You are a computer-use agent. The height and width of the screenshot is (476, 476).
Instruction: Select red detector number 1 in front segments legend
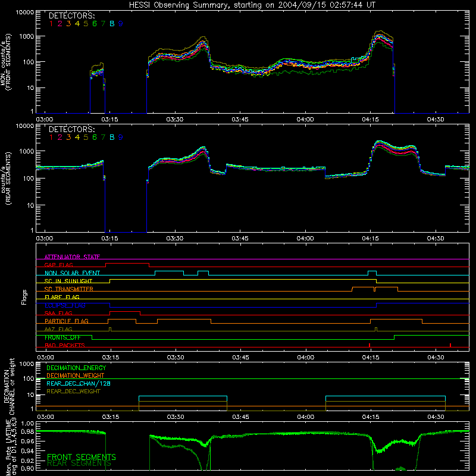pos(51,24)
